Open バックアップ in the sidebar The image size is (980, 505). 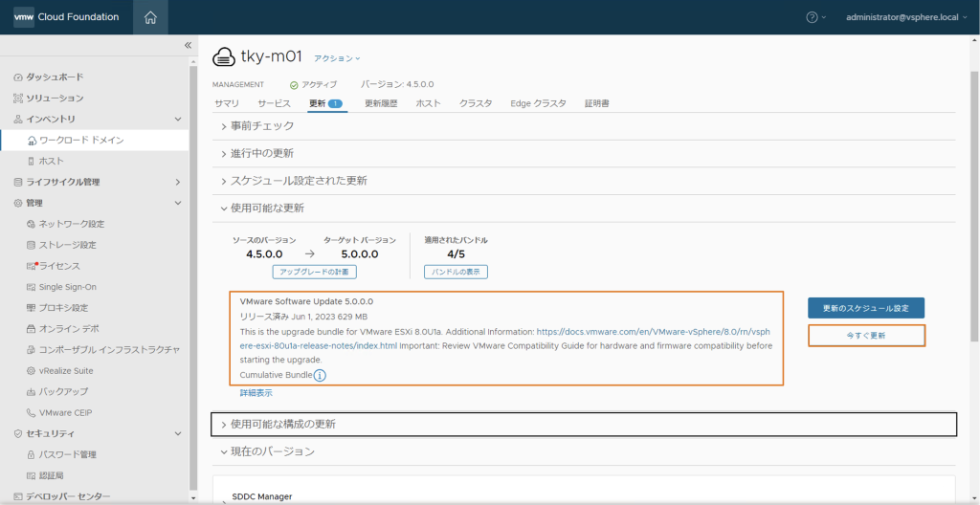63,392
